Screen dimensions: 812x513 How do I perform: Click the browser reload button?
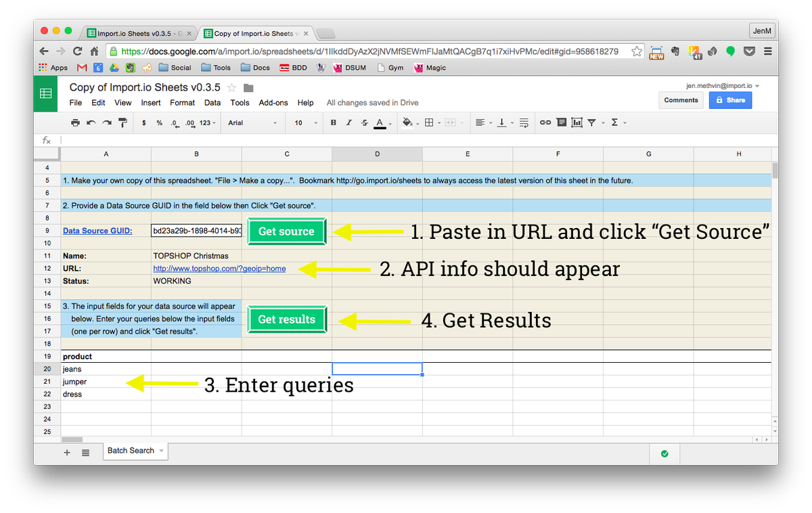click(77, 51)
